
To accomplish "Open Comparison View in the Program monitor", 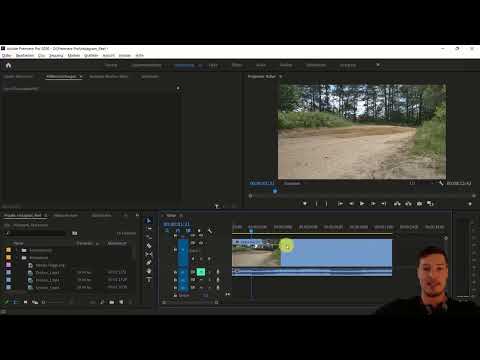I will pyautogui.click(x=430, y=203).
